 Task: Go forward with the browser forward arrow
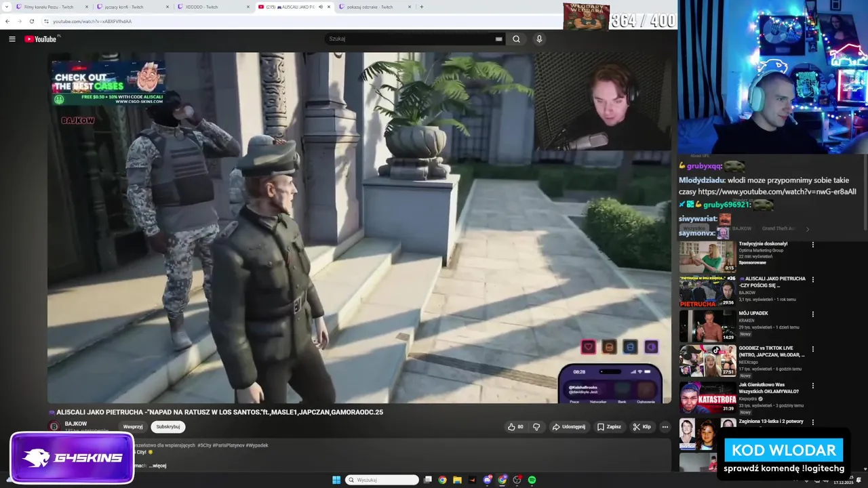pyautogui.click(x=19, y=21)
